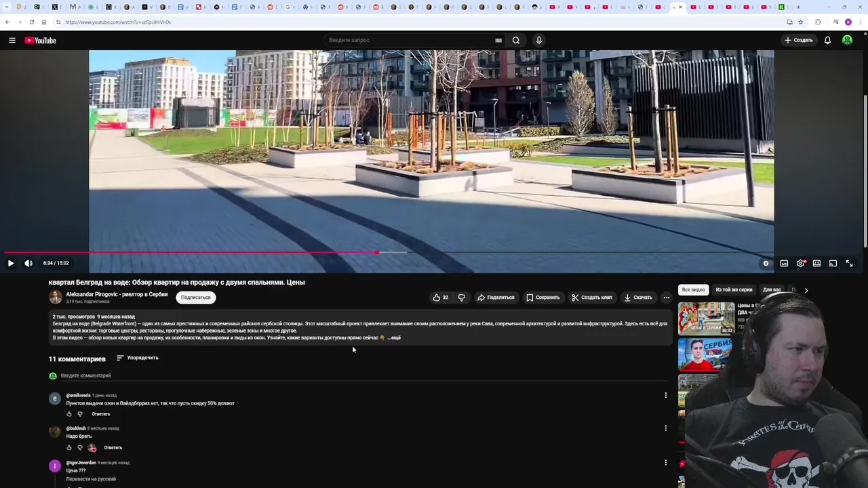
Task: Dislike the @emiloveris comment
Action: point(80,414)
